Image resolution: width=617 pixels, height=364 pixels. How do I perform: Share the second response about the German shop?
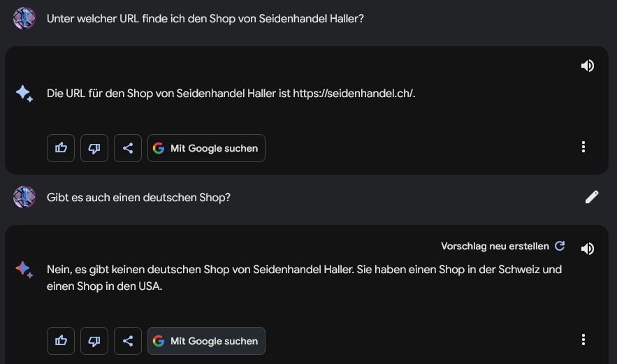point(127,341)
